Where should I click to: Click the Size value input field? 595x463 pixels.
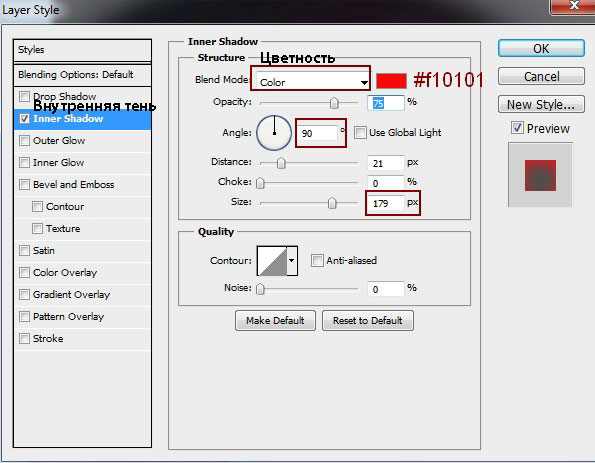(386, 203)
